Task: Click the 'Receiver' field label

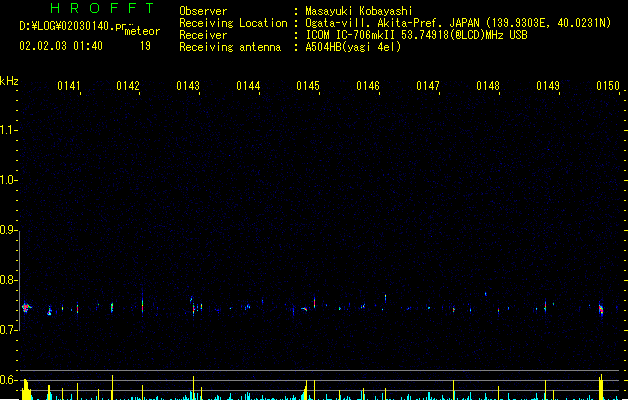Action: point(203,35)
